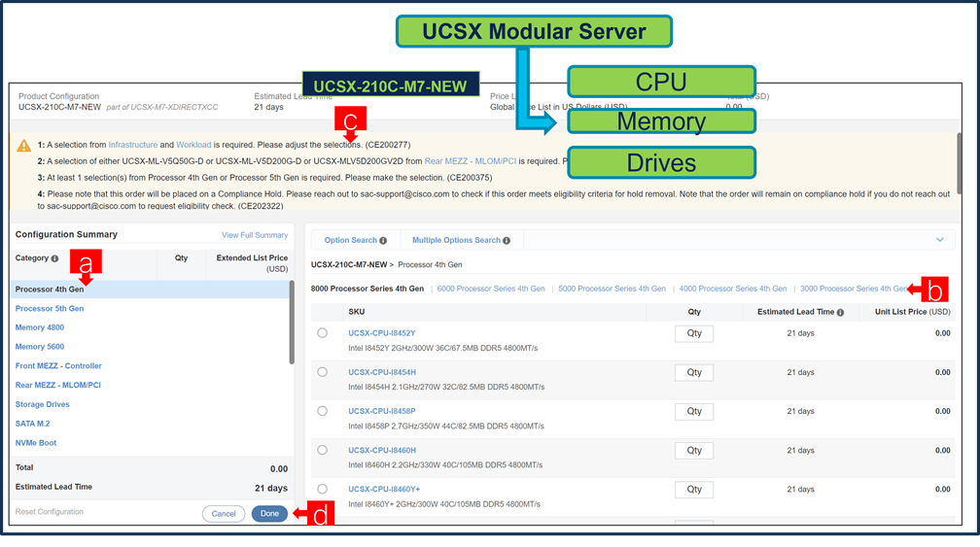Click the Done button
Image resolution: width=980 pixels, height=547 pixels.
269,513
